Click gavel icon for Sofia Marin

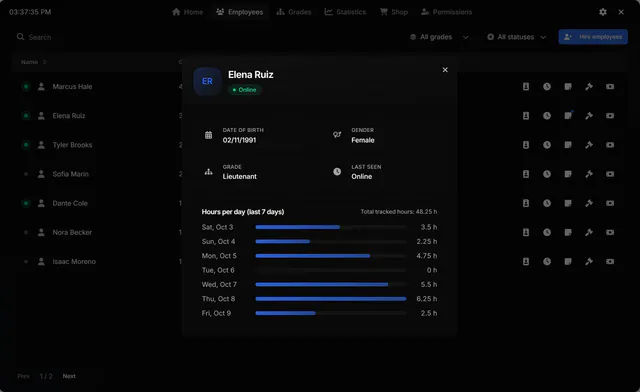[x=589, y=174]
